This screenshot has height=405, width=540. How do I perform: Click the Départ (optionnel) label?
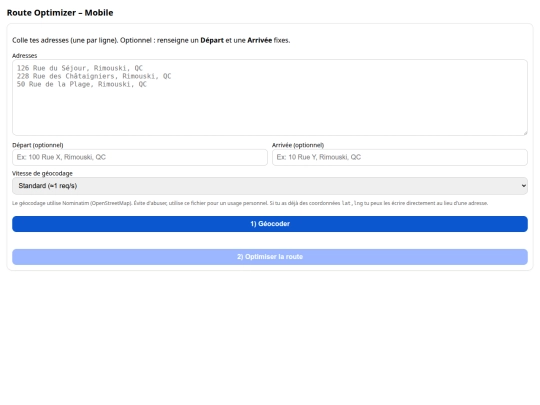pyautogui.click(x=38, y=145)
